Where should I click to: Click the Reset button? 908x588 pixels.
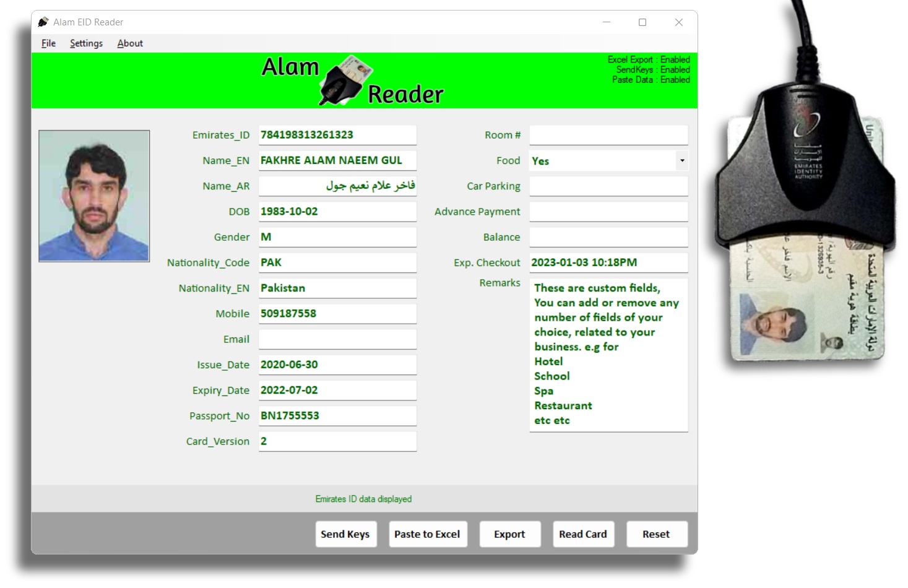coord(656,534)
